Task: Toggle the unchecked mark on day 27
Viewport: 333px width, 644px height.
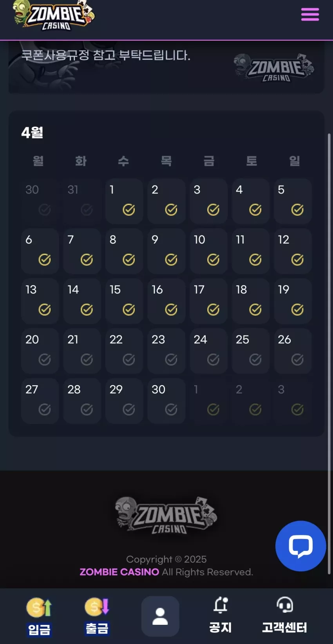Action: click(45, 409)
